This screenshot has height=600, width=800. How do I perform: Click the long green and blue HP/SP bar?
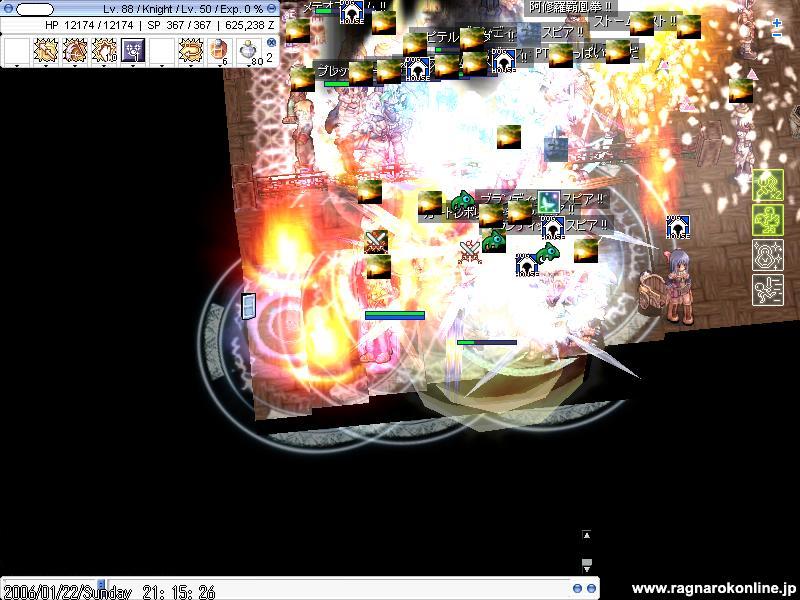(x=395, y=315)
